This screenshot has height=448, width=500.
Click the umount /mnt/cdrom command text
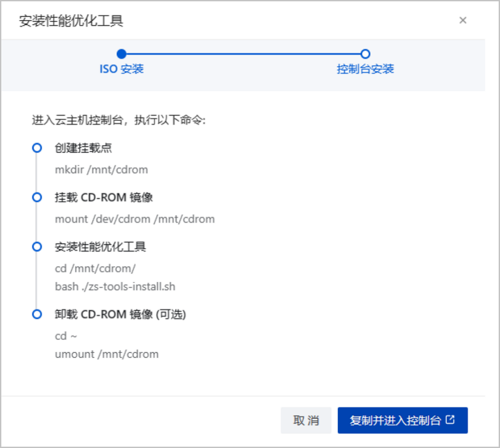point(106,355)
